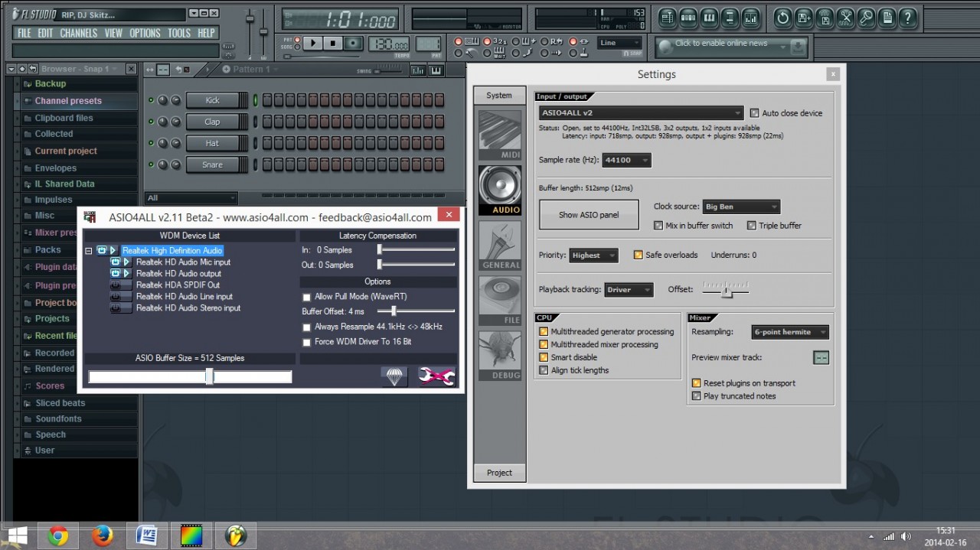
Task: Click the undo history toolbar icon
Action: coord(783,18)
